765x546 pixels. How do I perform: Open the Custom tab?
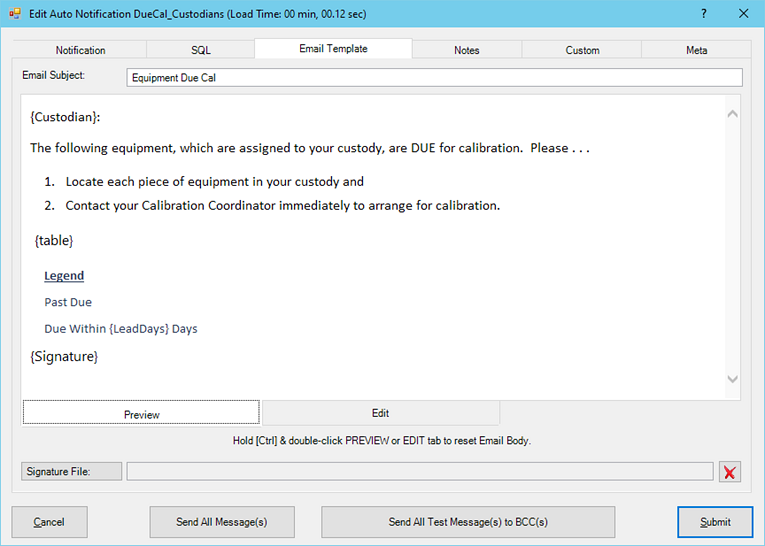pos(582,50)
